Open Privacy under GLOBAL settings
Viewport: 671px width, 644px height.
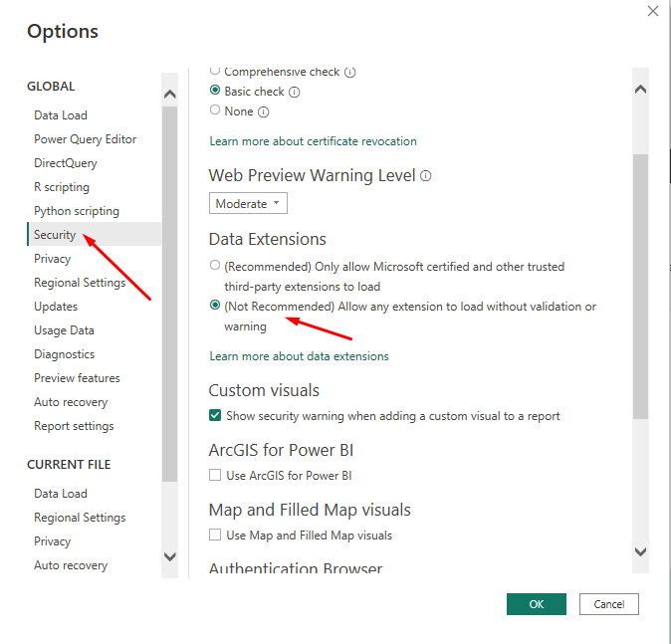52,259
